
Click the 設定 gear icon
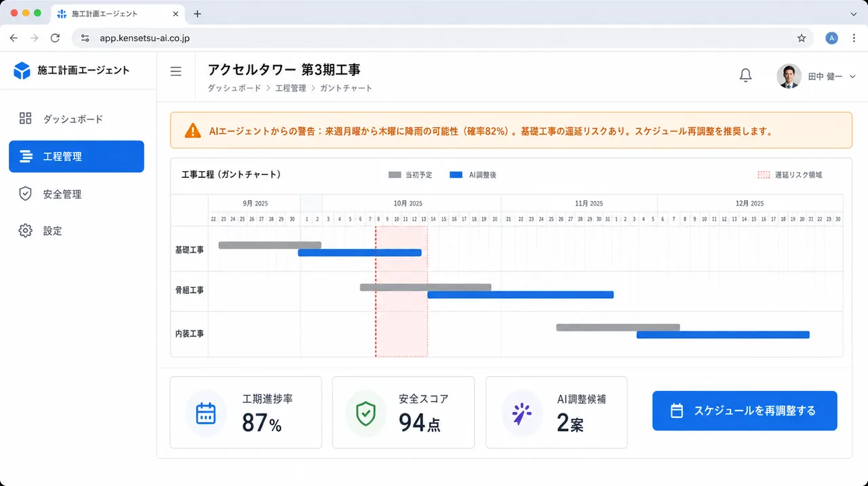tap(25, 231)
